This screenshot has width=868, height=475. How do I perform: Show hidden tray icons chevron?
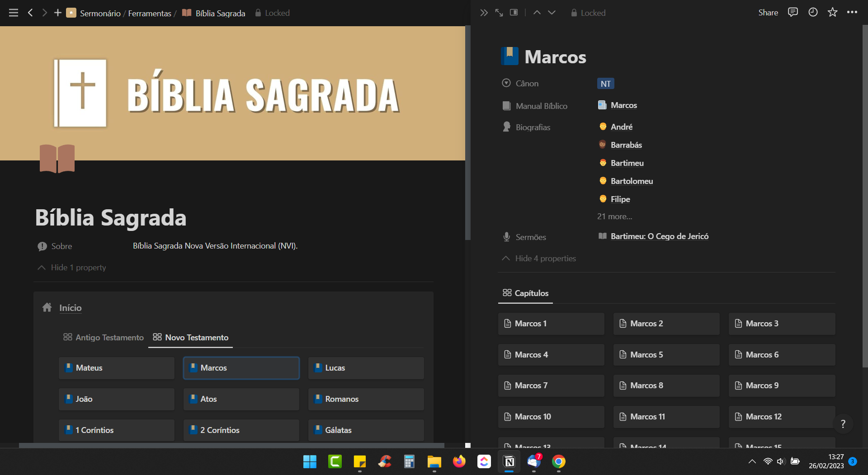click(752, 461)
